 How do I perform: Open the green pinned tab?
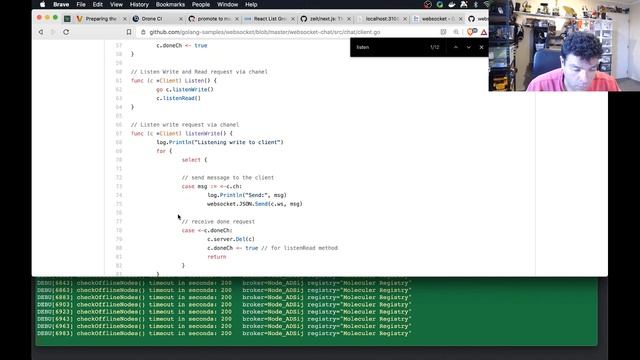click(x=67, y=19)
